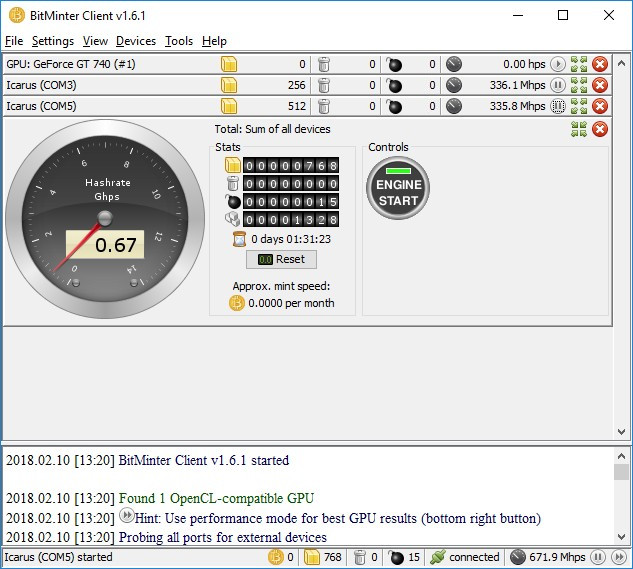Click hashrate gauge icon in GeForce row
The height and width of the screenshot is (569, 633).
[454, 64]
